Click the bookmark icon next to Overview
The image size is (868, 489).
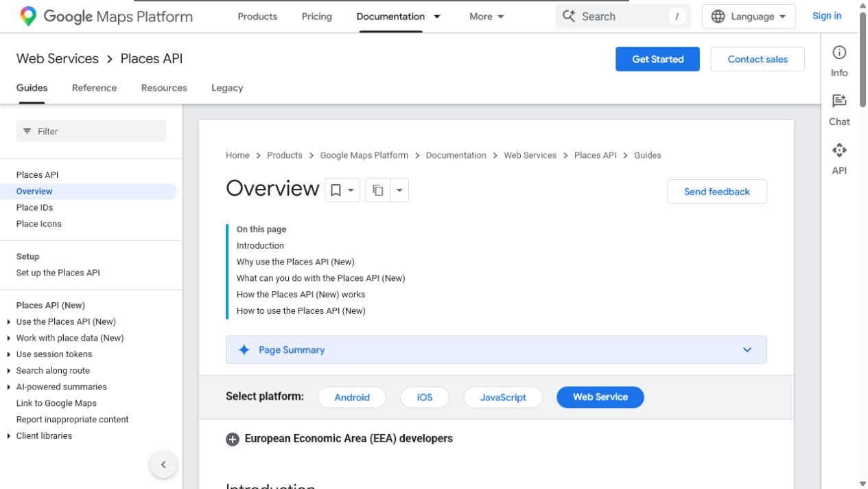[x=336, y=190]
